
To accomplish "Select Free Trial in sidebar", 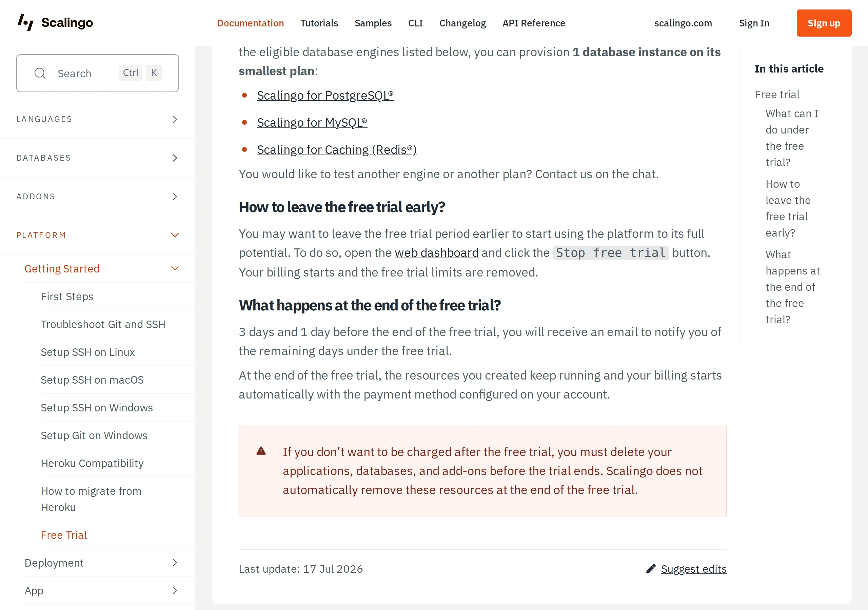I will pos(64,535).
